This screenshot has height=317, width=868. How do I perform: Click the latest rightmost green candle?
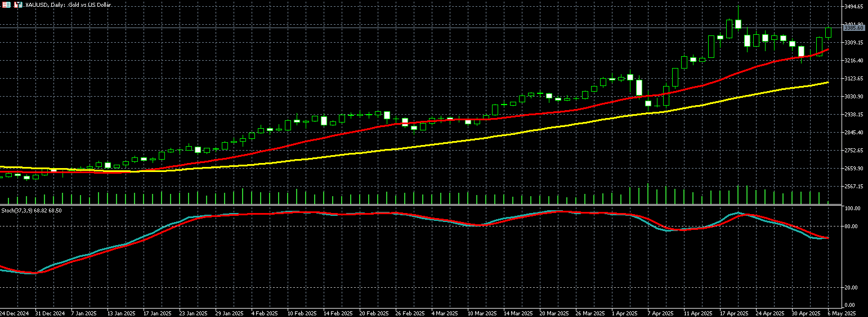828,33
